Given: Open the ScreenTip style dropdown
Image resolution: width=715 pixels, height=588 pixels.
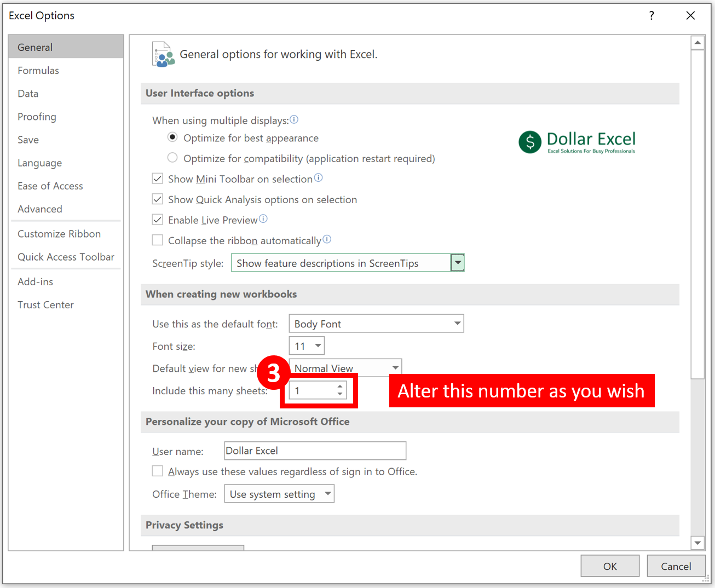Looking at the screenshot, I should coord(457,263).
